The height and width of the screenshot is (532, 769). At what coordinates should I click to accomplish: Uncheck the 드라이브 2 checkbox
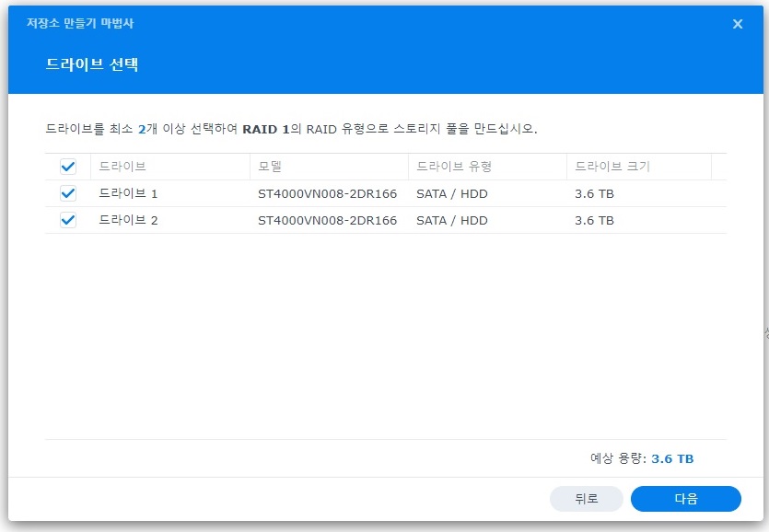tap(67, 220)
